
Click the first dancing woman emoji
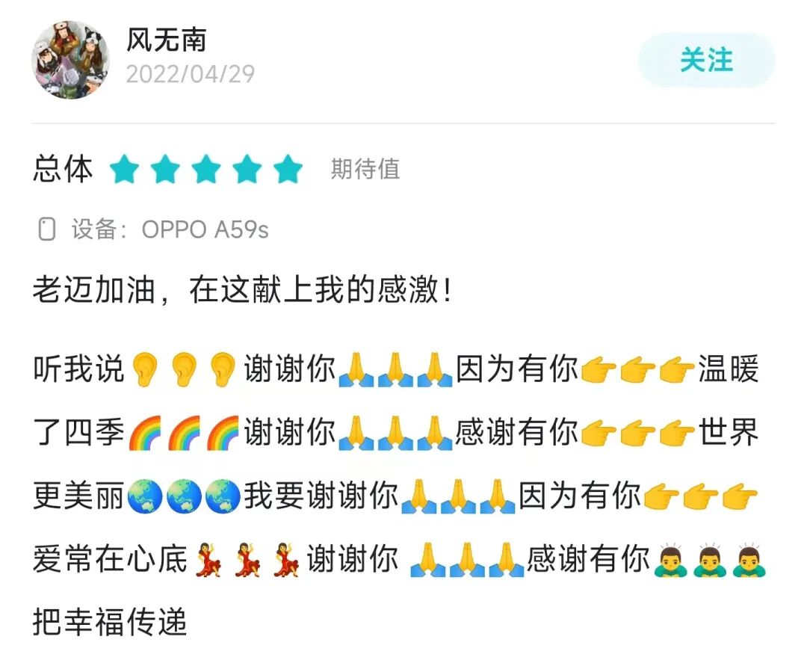[208, 559]
